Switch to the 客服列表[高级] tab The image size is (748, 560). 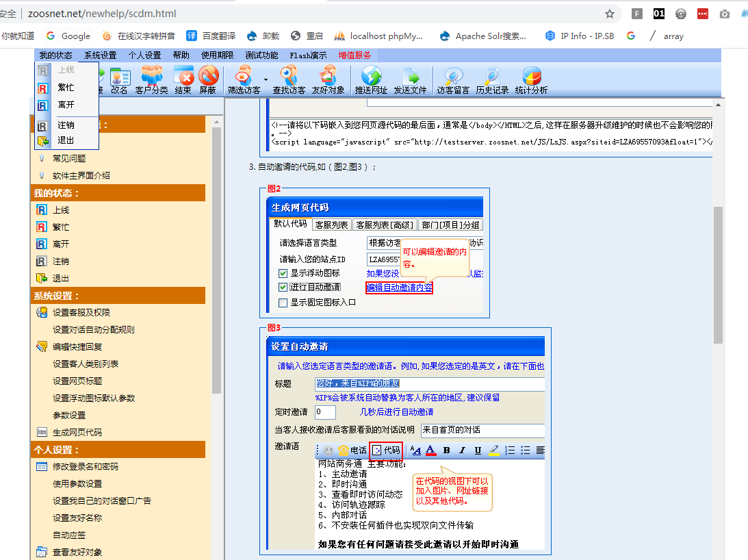[x=385, y=225]
